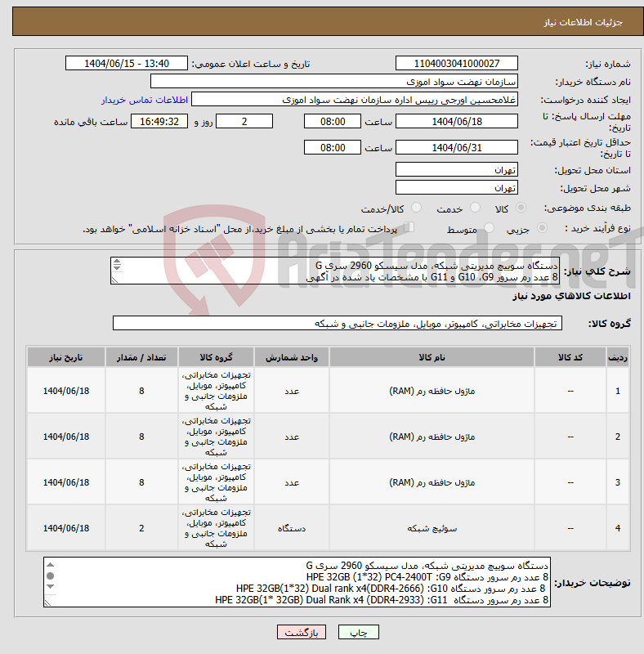Click the announcement date field 1404/06/15 - 13:40
644x654 pixels.
[127, 64]
